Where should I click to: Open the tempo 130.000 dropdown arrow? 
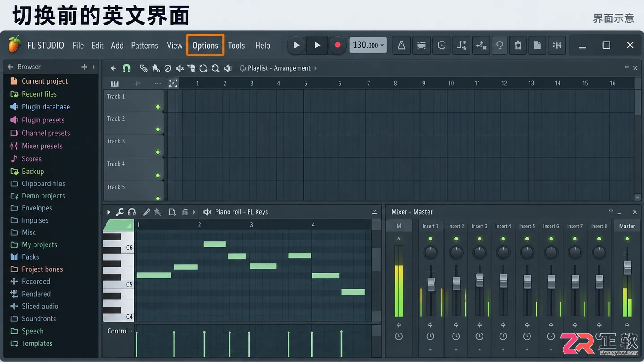pyautogui.click(x=382, y=45)
